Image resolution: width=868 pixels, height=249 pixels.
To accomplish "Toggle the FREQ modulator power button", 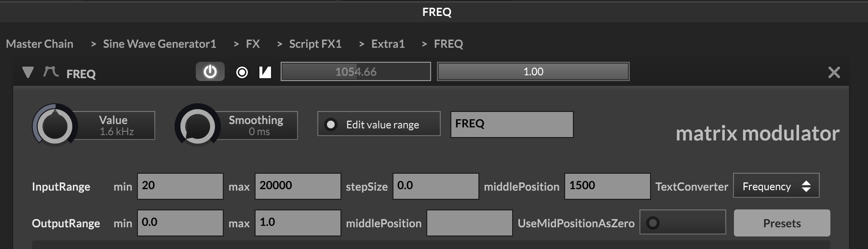I will click(x=210, y=72).
